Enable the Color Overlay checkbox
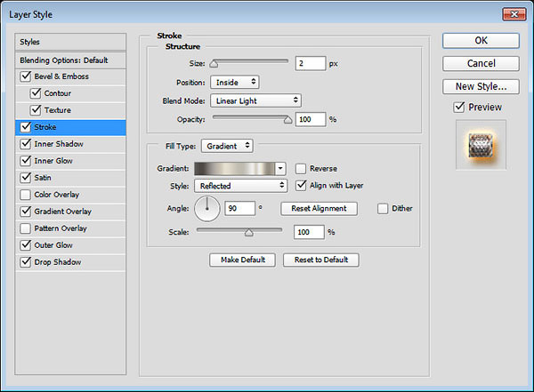 coord(26,195)
